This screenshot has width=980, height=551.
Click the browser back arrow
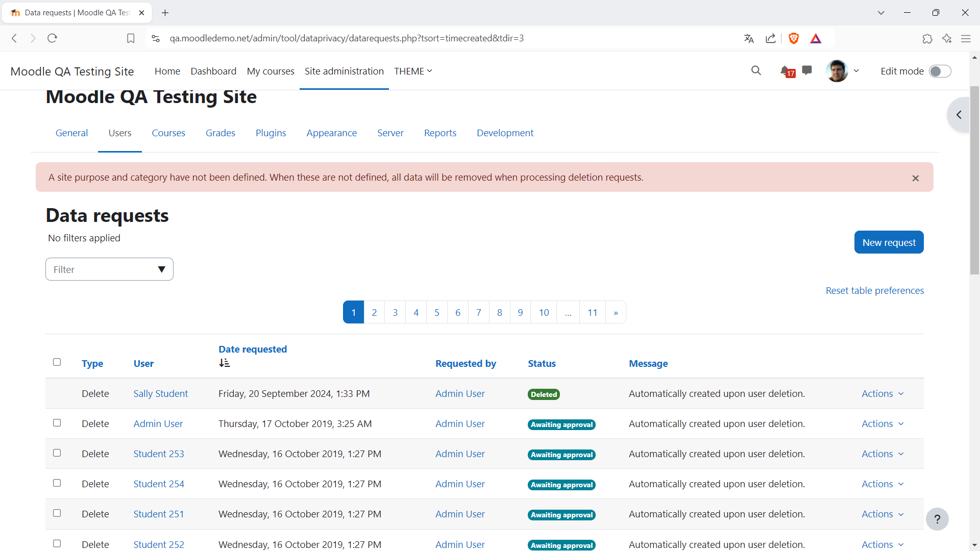click(x=14, y=38)
